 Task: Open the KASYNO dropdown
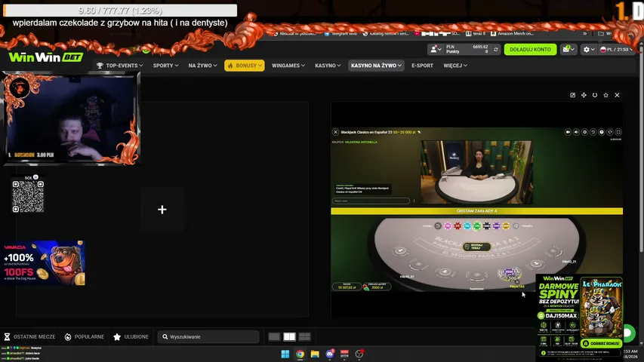click(328, 66)
